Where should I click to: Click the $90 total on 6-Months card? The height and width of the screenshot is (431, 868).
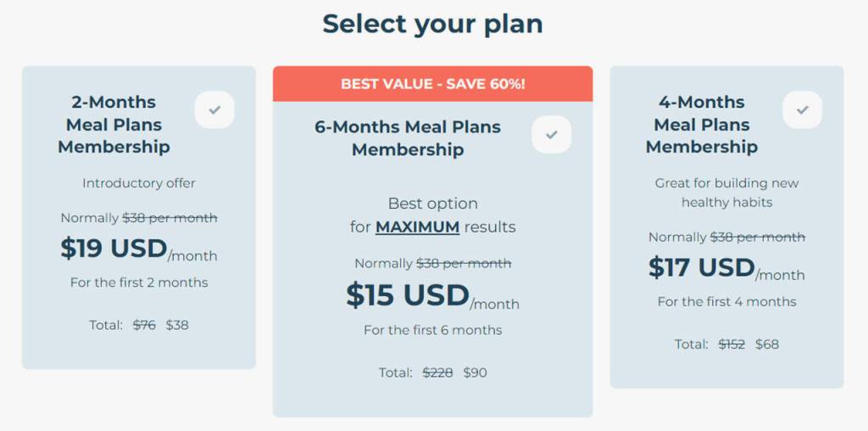(x=475, y=372)
